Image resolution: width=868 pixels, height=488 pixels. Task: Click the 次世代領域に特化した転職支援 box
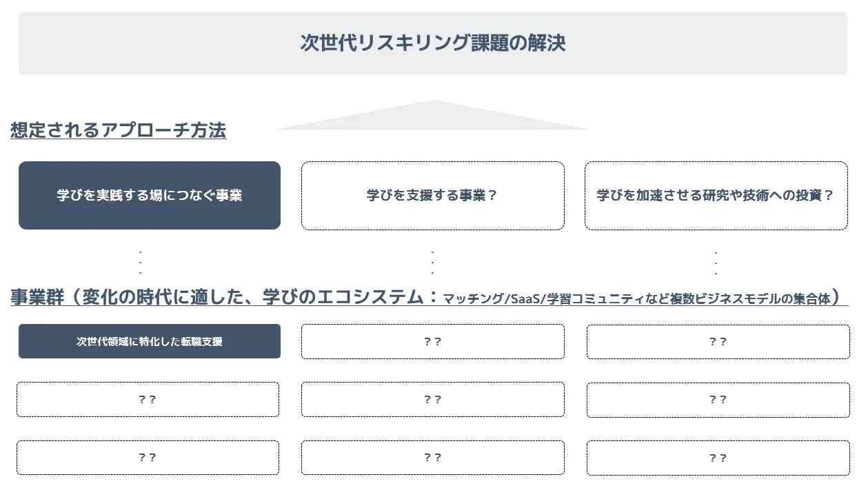click(150, 341)
